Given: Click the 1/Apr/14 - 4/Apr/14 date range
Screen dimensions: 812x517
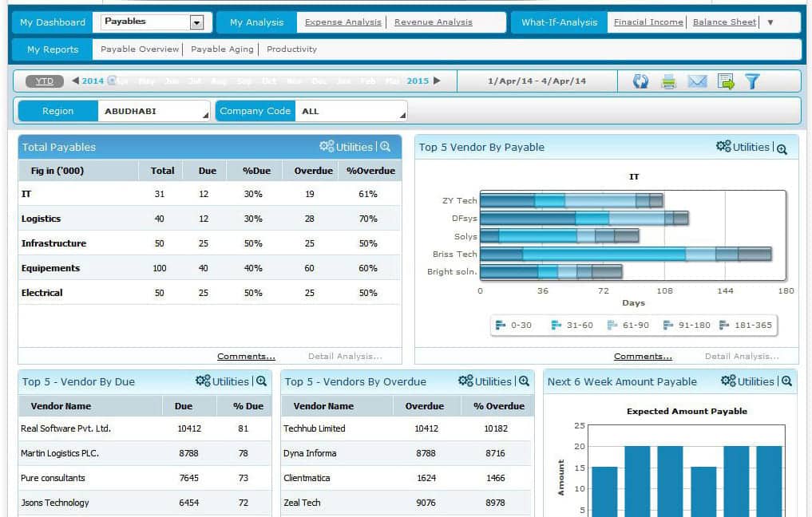Looking at the screenshot, I should pyautogui.click(x=537, y=81).
